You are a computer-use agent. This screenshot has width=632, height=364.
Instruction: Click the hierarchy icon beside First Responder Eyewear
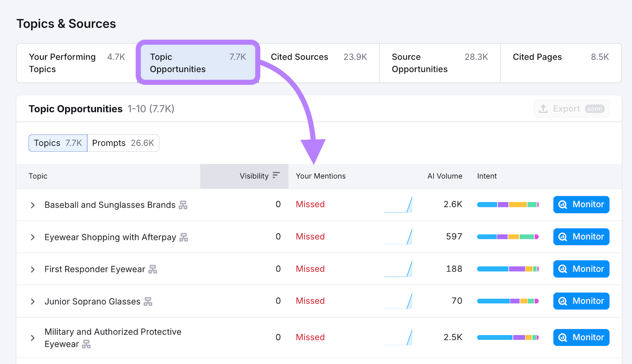(153, 269)
